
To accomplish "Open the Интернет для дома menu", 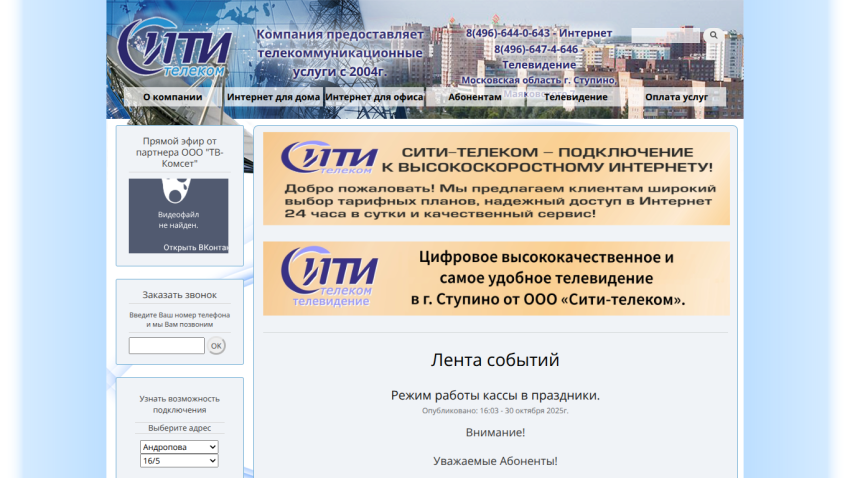I will tap(273, 97).
